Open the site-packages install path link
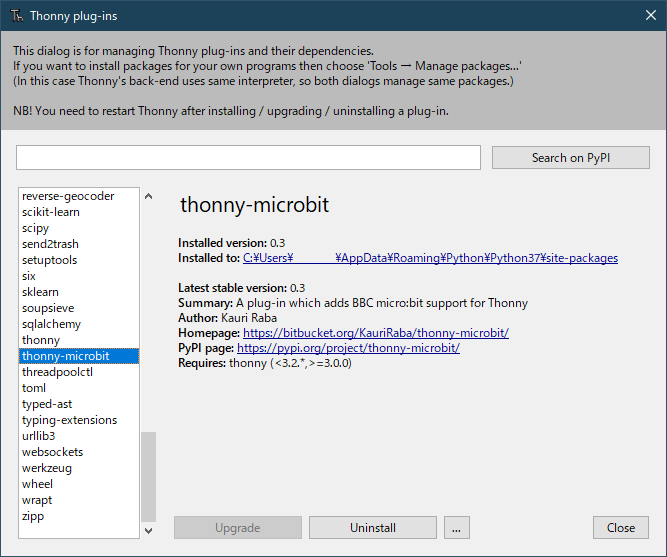This screenshot has width=667, height=557. 430,258
